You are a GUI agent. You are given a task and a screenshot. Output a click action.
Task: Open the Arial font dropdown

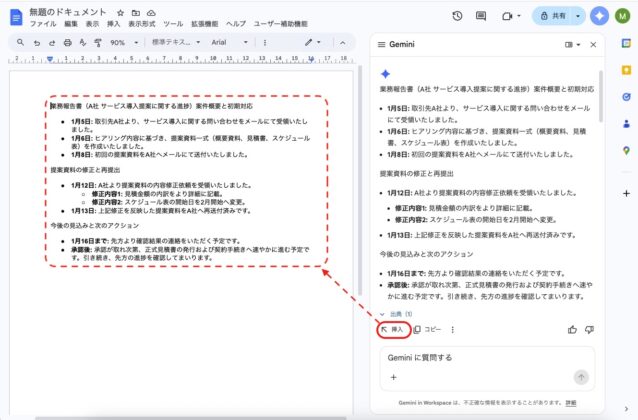[x=229, y=42]
